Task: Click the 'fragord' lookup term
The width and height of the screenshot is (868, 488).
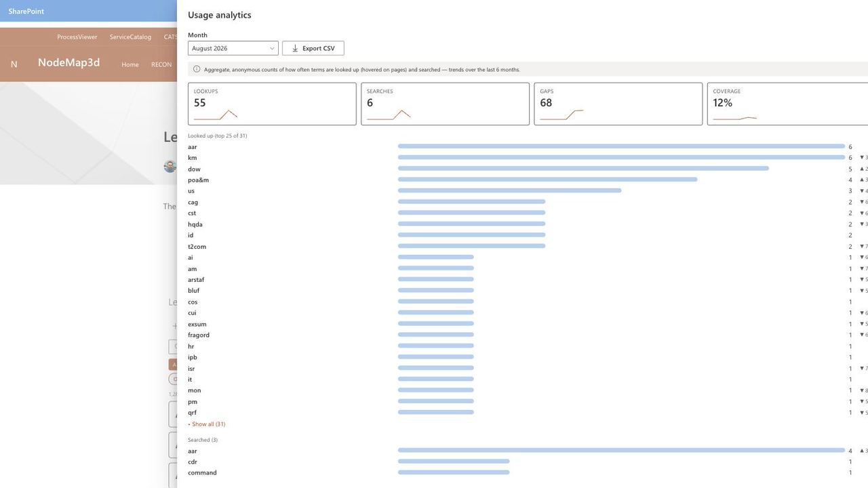Action: tap(199, 335)
